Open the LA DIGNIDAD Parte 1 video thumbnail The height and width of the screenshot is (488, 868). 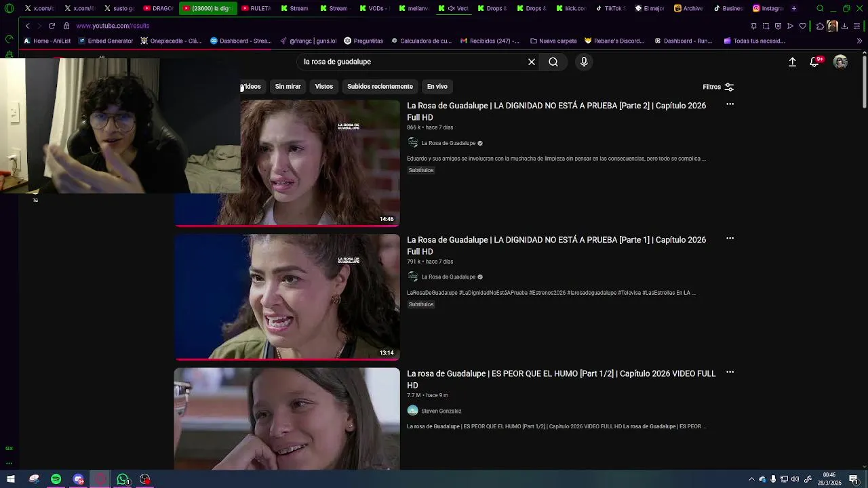pyautogui.click(x=287, y=297)
